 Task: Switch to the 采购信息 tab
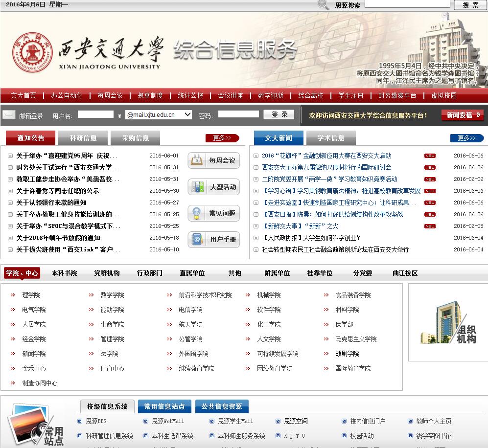tap(136, 138)
